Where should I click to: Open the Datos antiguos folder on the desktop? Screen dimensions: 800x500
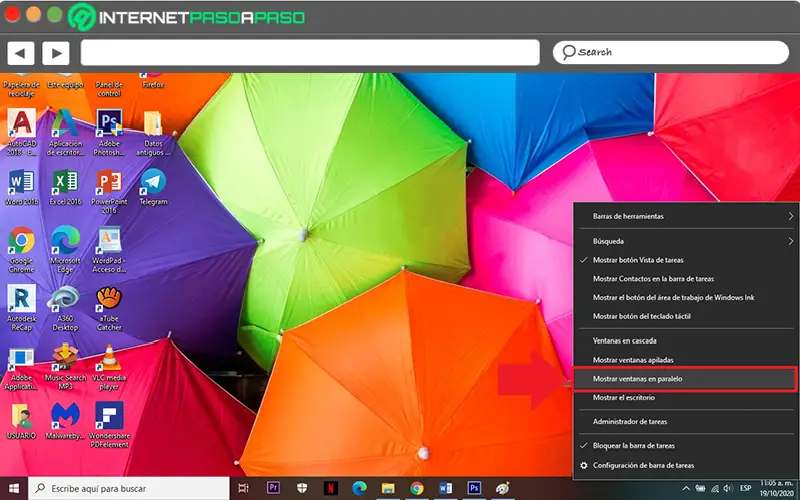point(153,132)
